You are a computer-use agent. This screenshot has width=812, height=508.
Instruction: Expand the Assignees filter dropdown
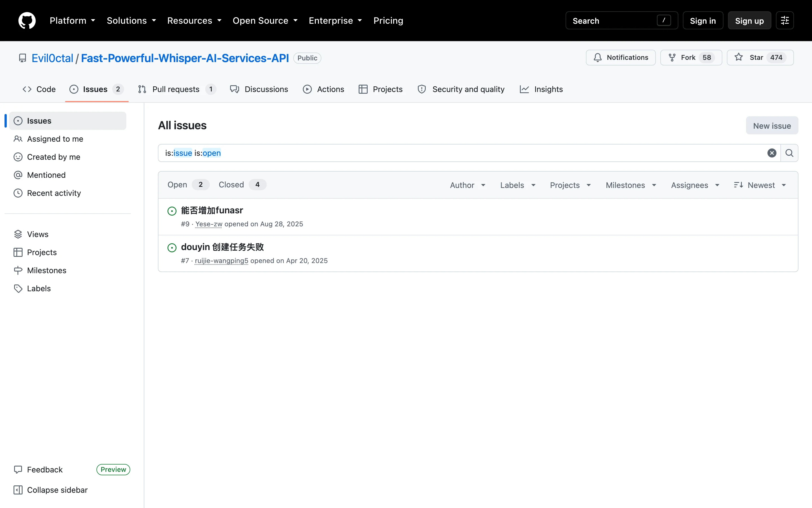coord(695,185)
